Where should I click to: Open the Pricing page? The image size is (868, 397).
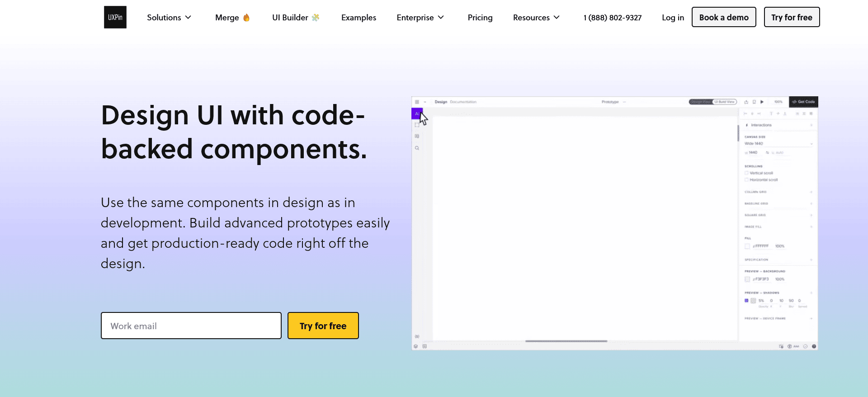(480, 18)
